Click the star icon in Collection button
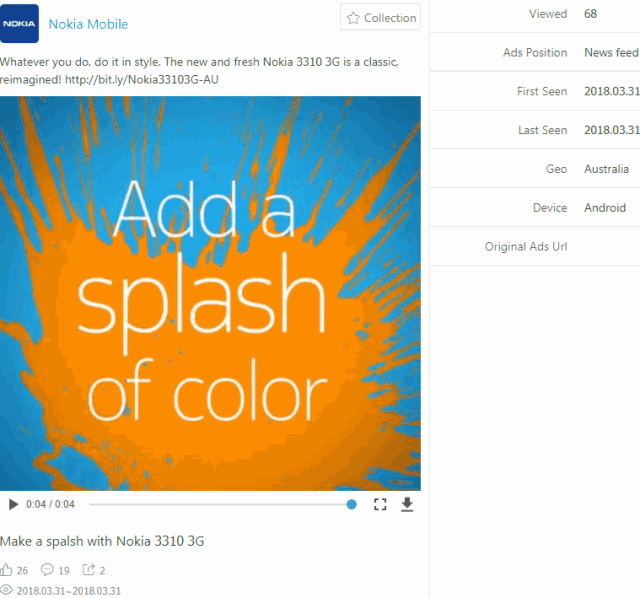This screenshot has width=640, height=598. point(353,18)
